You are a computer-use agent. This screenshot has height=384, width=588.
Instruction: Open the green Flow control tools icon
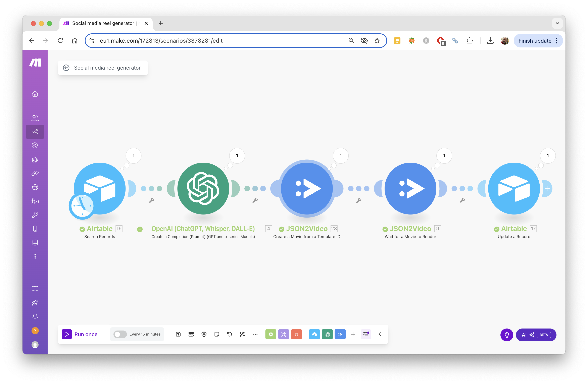tap(271, 334)
